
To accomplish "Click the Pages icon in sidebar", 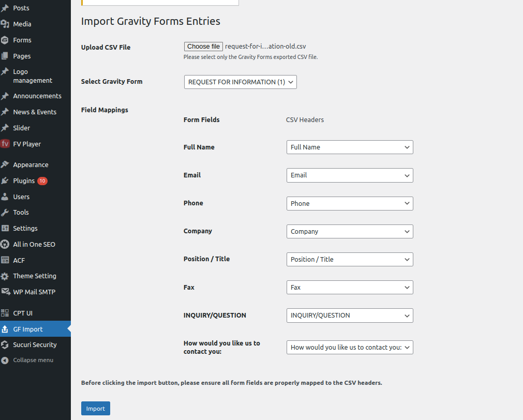I will click(x=5, y=56).
